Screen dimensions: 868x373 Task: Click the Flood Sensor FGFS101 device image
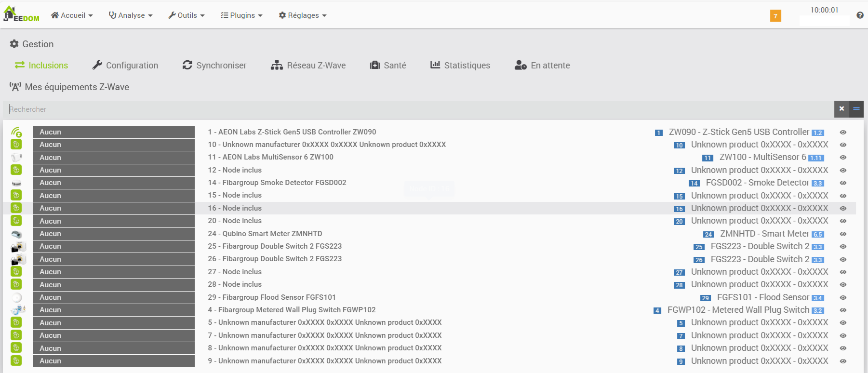pos(16,297)
